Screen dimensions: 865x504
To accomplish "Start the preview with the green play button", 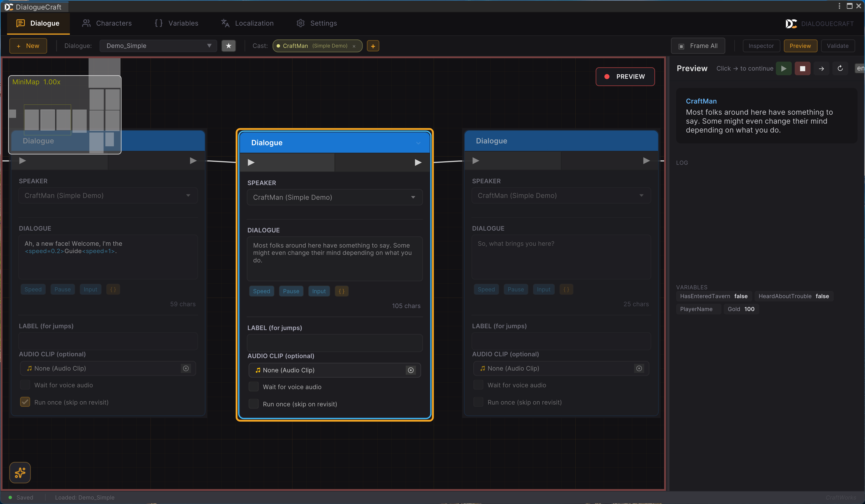I will tap(784, 69).
